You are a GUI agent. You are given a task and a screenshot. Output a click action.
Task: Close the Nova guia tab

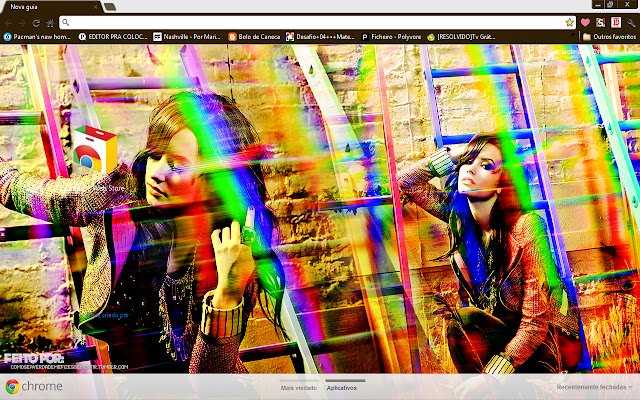click(x=95, y=7)
